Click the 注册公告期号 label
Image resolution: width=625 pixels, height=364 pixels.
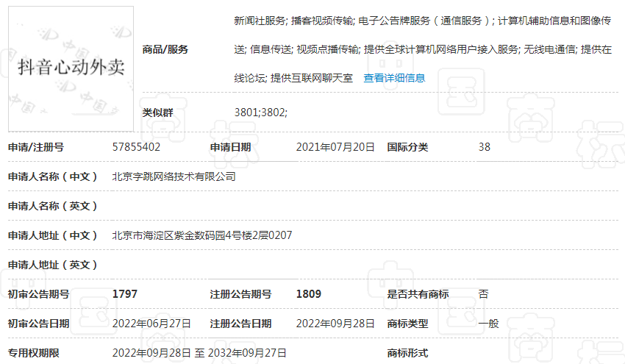coord(240,294)
